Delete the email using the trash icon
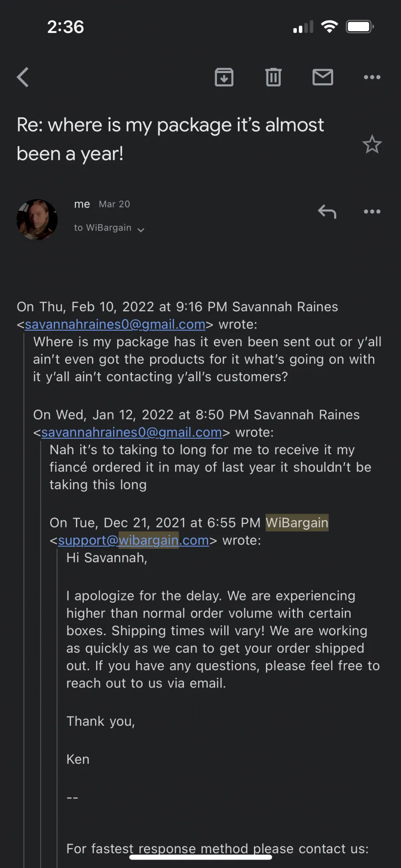401x868 pixels. click(274, 77)
